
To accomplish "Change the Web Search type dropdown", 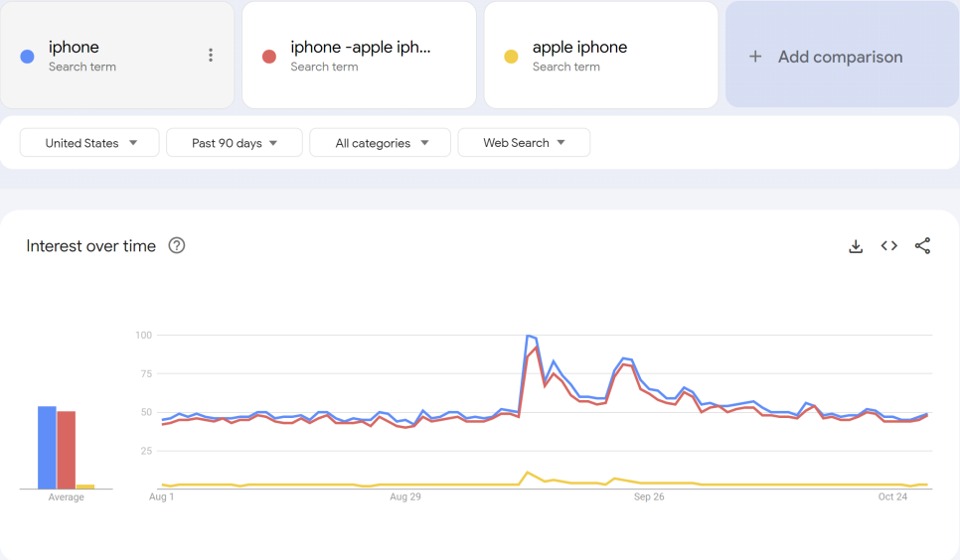I will coord(524,143).
